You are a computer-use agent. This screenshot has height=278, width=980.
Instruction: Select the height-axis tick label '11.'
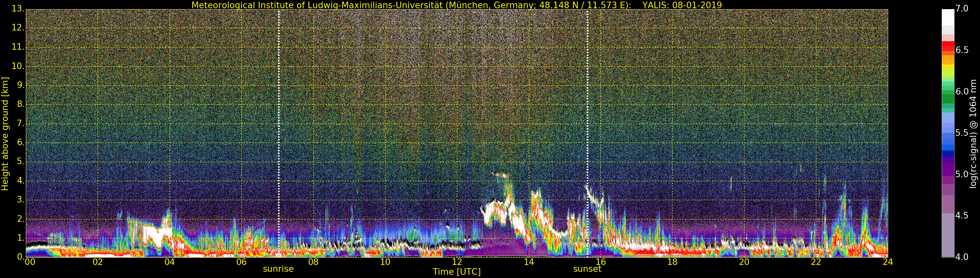[x=18, y=47]
